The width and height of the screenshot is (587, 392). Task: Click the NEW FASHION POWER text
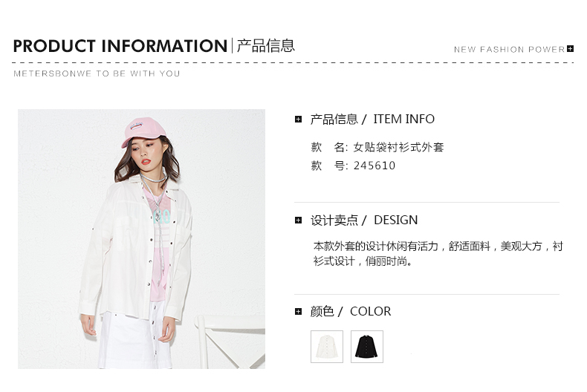509,50
